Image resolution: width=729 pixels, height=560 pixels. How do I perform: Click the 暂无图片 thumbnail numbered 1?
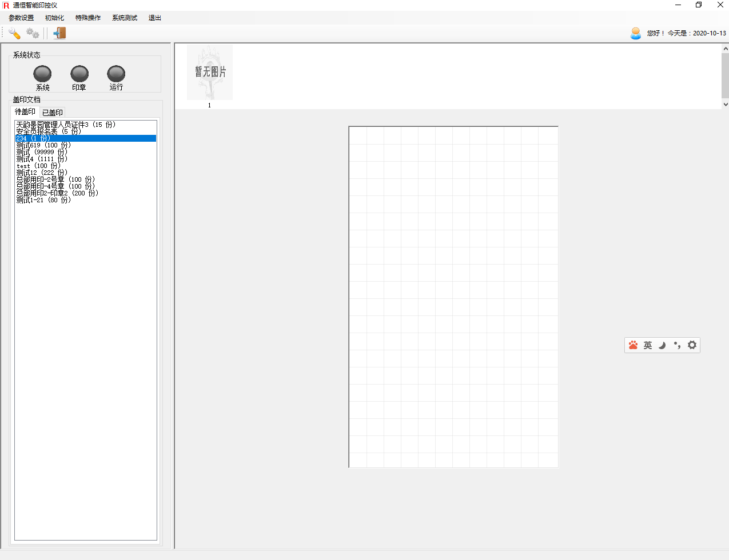click(x=210, y=73)
